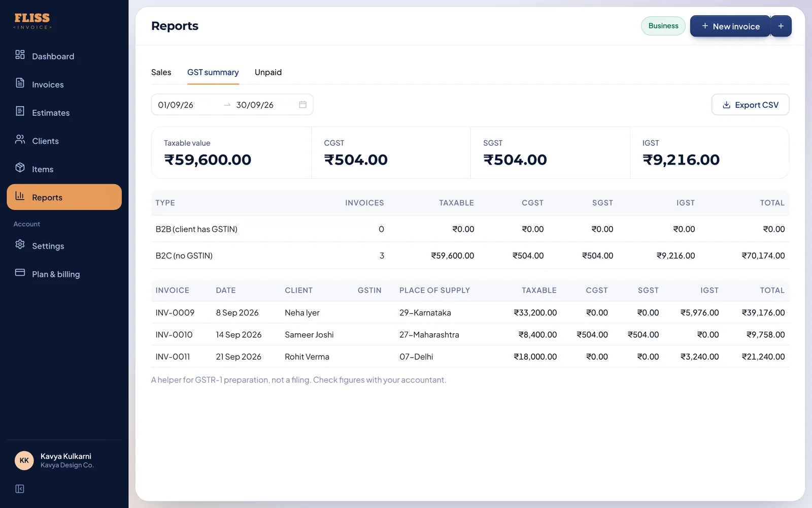Click the Estimates sheet icon

pyautogui.click(x=20, y=111)
